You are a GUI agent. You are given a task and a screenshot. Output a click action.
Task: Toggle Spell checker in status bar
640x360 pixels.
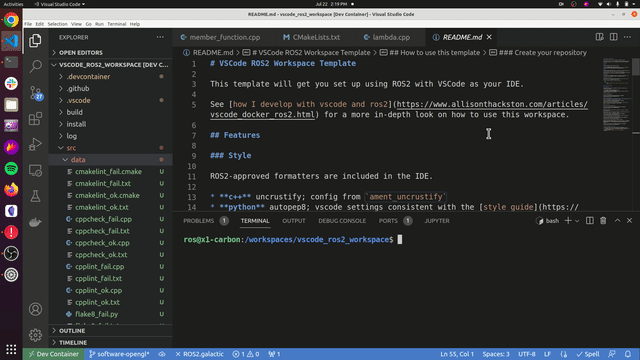point(588,354)
